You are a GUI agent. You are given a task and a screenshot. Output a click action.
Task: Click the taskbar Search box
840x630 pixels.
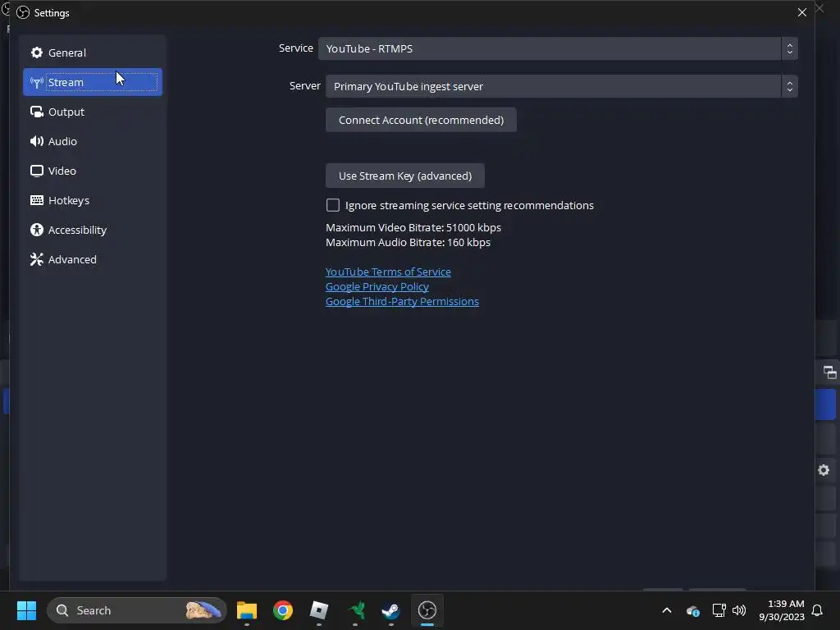click(x=137, y=610)
